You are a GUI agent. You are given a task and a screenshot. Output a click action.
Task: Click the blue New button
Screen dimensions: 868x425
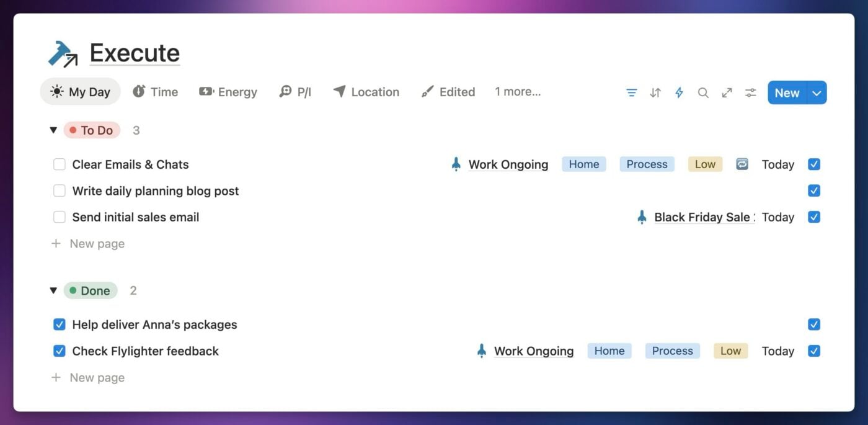(787, 93)
